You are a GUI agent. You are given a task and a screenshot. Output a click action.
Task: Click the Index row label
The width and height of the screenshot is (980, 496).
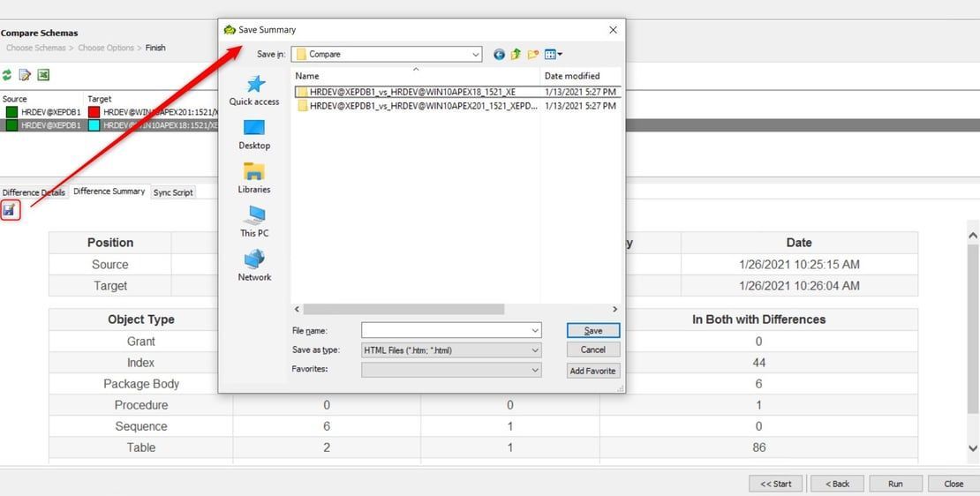(x=141, y=363)
